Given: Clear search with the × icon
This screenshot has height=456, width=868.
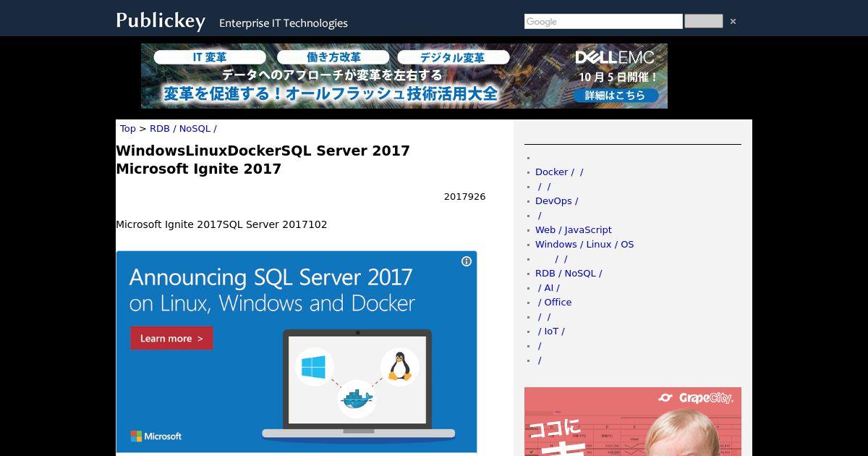Looking at the screenshot, I should click(733, 22).
